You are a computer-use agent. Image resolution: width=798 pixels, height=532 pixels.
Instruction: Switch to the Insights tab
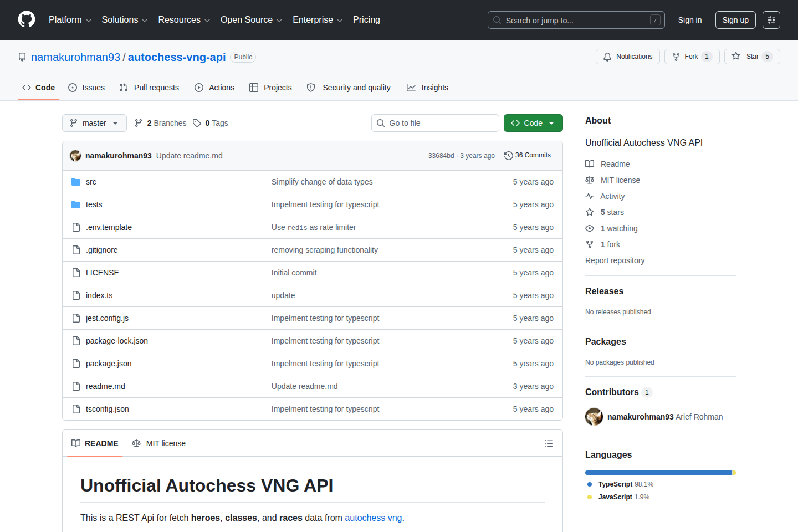pyautogui.click(x=427, y=87)
